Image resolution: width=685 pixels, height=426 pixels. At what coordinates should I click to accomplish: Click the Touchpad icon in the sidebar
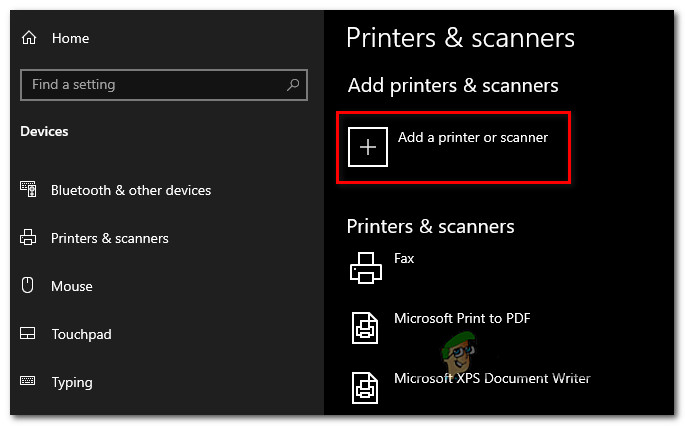pos(29,334)
